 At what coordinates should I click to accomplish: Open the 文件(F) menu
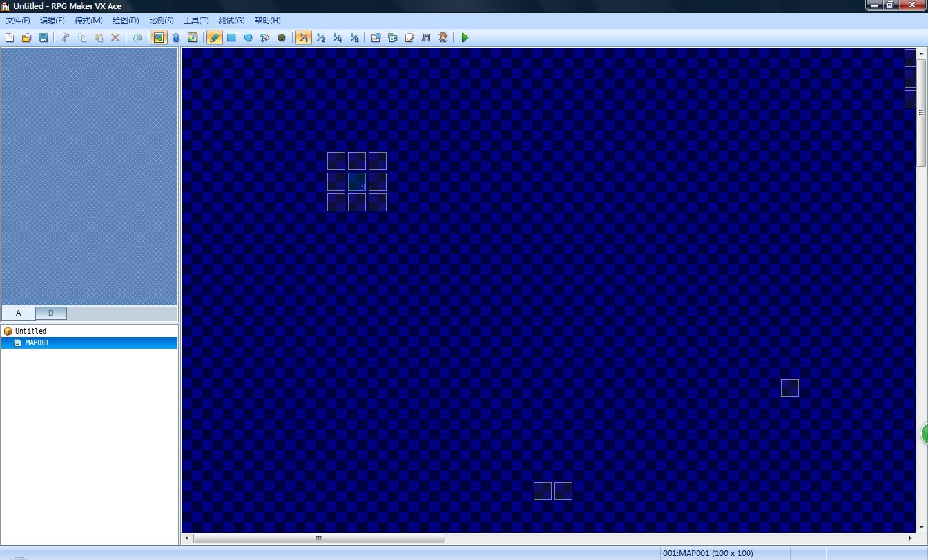pos(18,21)
